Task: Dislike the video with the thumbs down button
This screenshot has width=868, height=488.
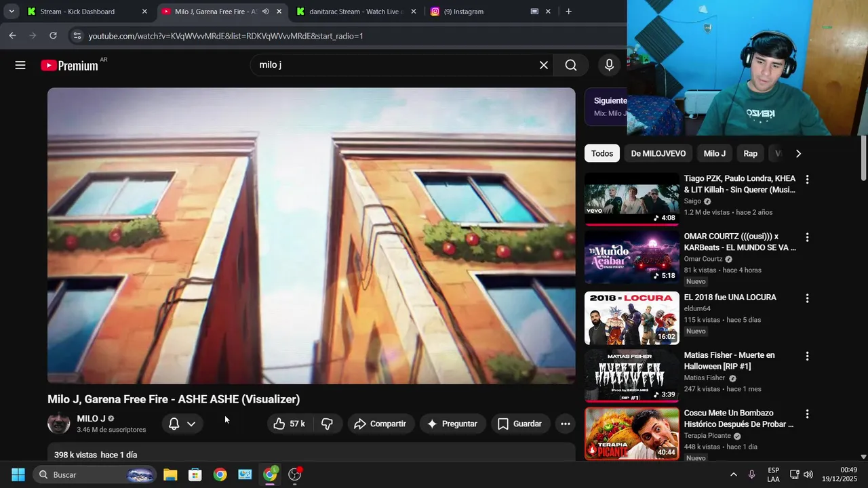Action: click(327, 424)
